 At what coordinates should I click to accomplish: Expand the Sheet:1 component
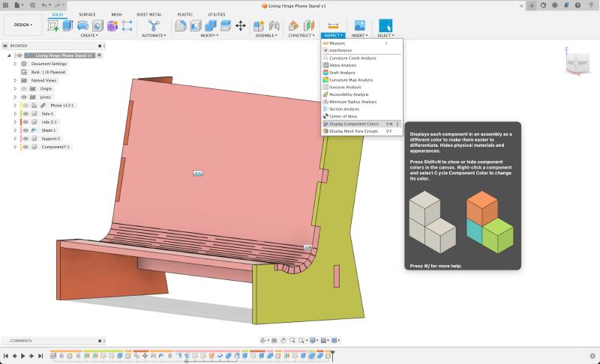tap(15, 130)
